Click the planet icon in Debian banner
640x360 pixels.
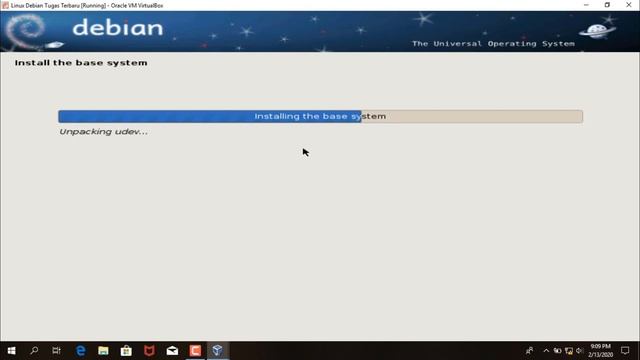[597, 31]
